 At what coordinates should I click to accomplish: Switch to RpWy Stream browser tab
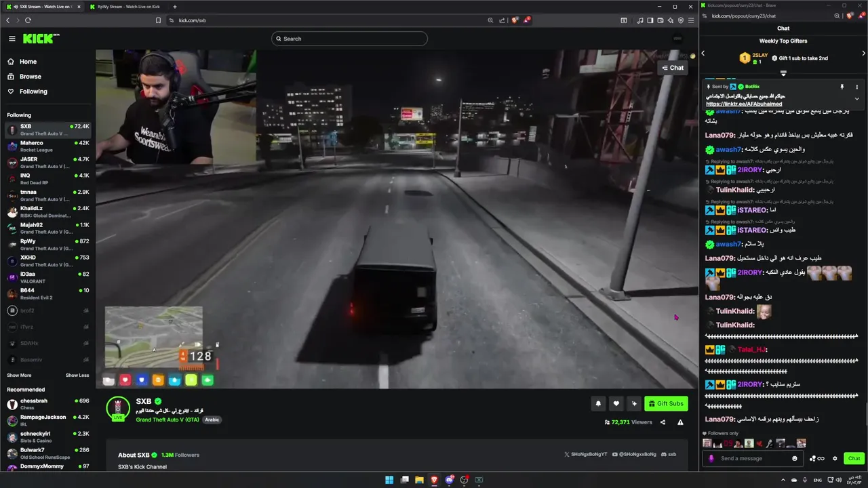pos(129,7)
